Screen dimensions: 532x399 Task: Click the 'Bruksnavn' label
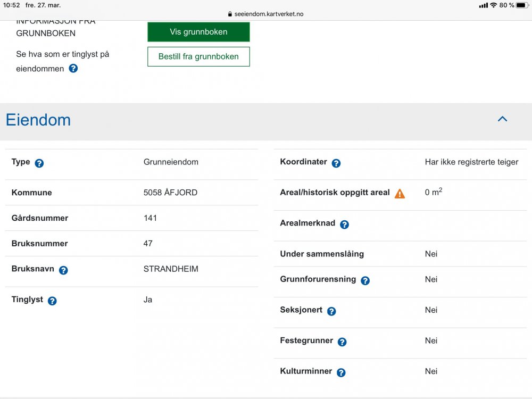(33, 269)
